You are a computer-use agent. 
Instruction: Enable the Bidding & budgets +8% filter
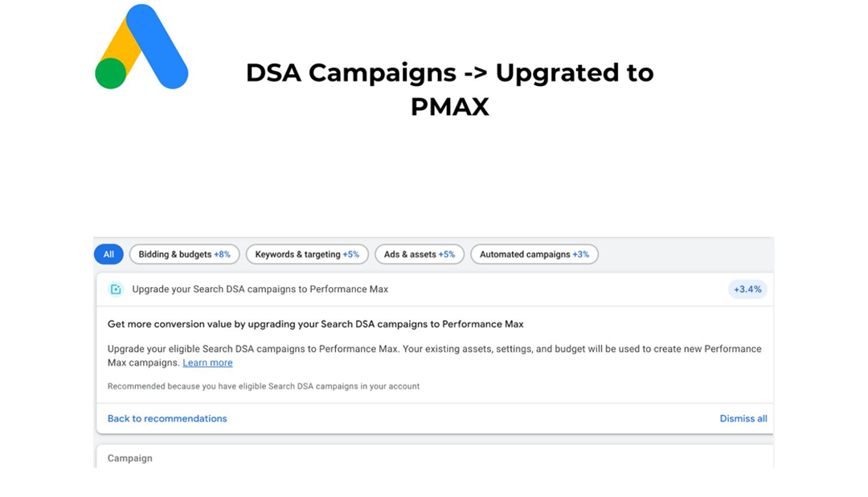pyautogui.click(x=184, y=254)
